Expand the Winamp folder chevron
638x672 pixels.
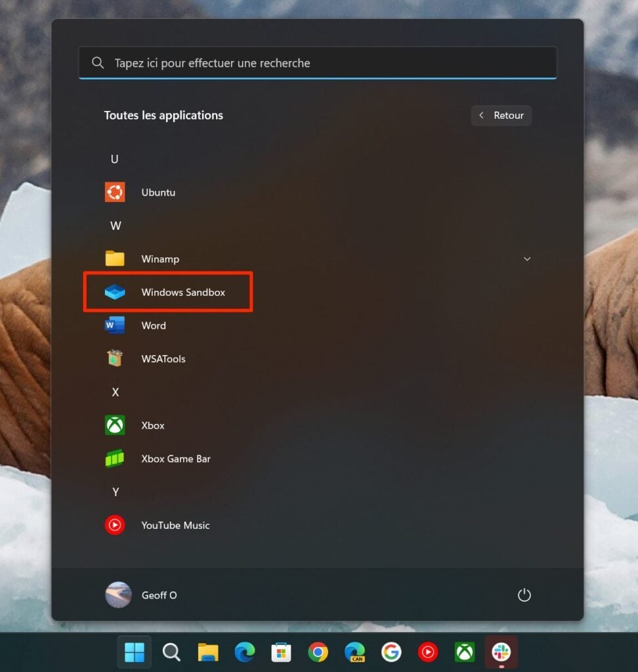point(527,259)
